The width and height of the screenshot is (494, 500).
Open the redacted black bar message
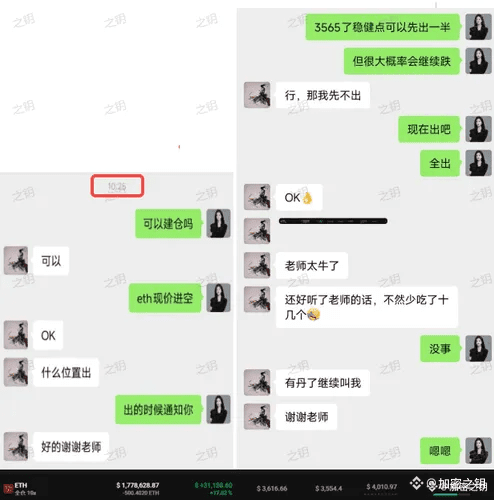click(x=333, y=221)
